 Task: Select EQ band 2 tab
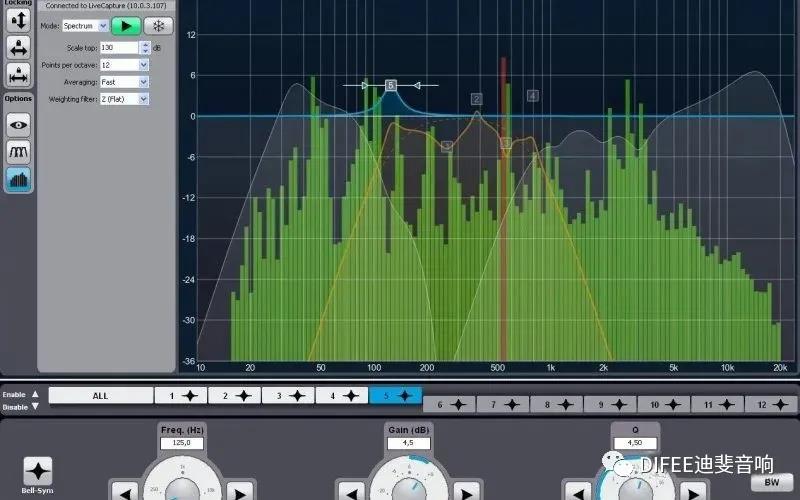235,395
